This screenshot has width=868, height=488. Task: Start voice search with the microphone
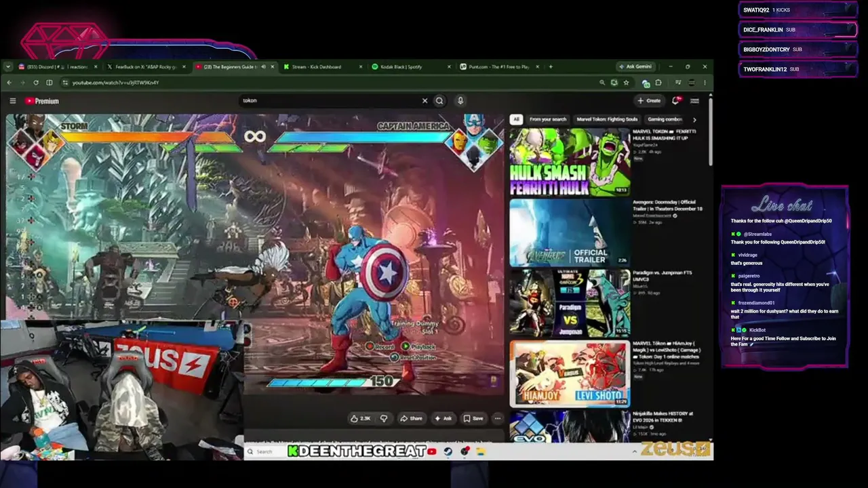coord(460,100)
